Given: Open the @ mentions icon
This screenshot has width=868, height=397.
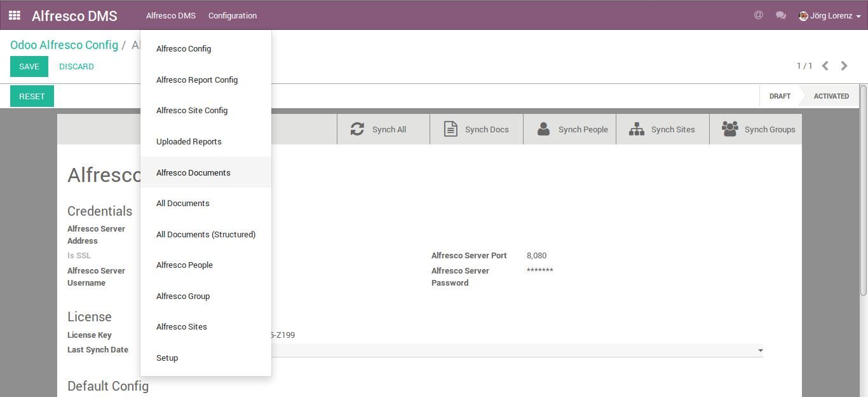Looking at the screenshot, I should 758,15.
